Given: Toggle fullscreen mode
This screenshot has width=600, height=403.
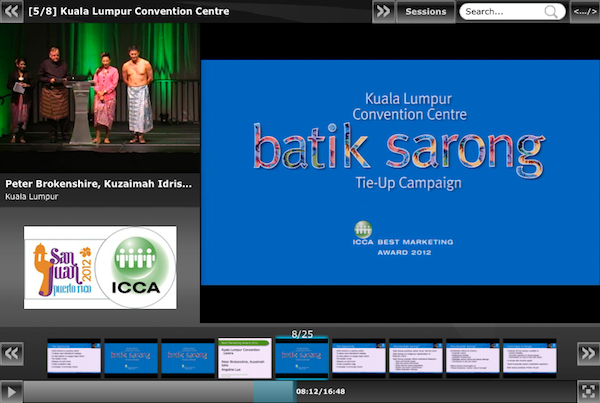Looking at the screenshot, I should 588,392.
